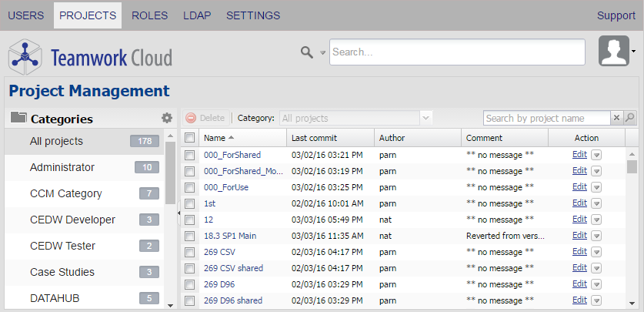This screenshot has width=644, height=312.
Task: Open action dropdown for project 1st
Action: [x=596, y=203]
